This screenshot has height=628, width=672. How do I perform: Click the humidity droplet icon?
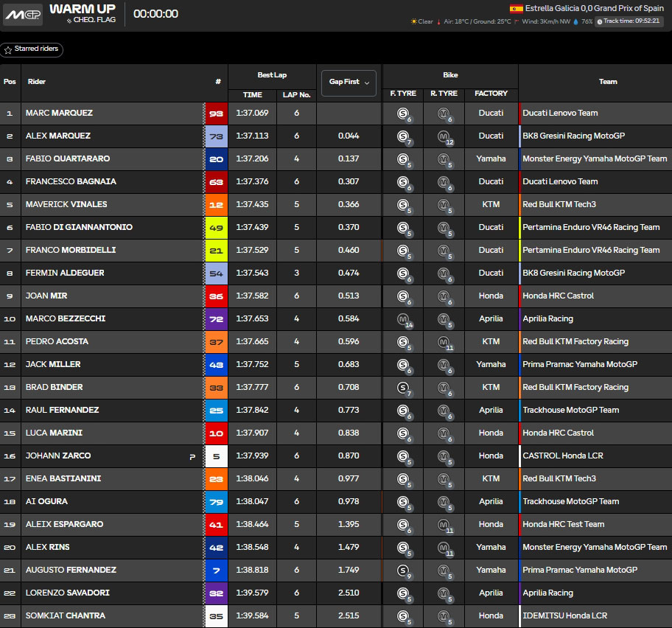click(575, 22)
